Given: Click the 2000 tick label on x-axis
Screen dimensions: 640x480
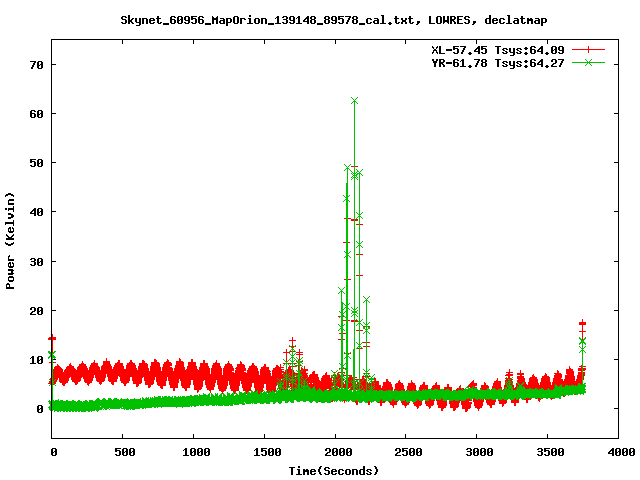Looking at the screenshot, I should click(x=336, y=453).
